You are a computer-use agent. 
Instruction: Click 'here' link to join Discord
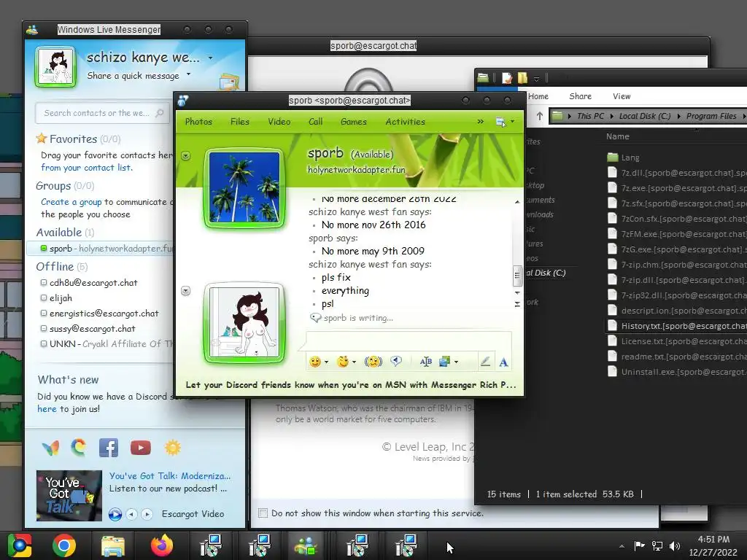(47, 409)
